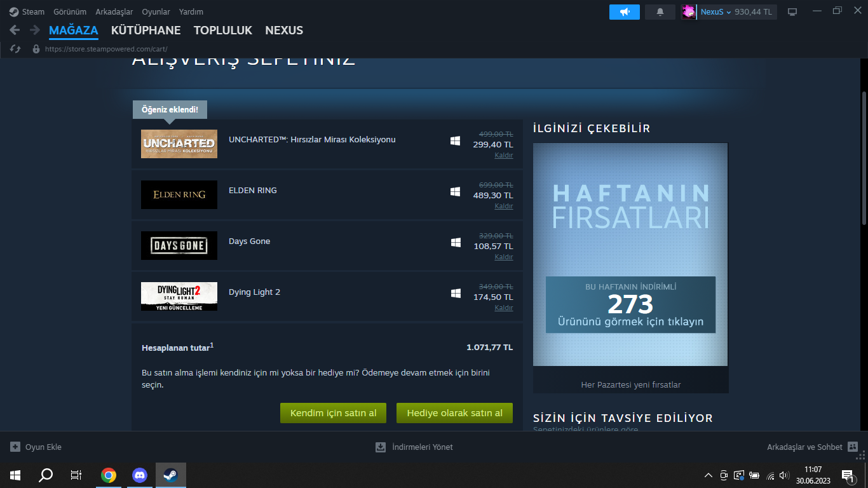The height and width of the screenshot is (488, 868).
Task: Open İndirmeleri Yönet downloads manager
Action: [414, 447]
